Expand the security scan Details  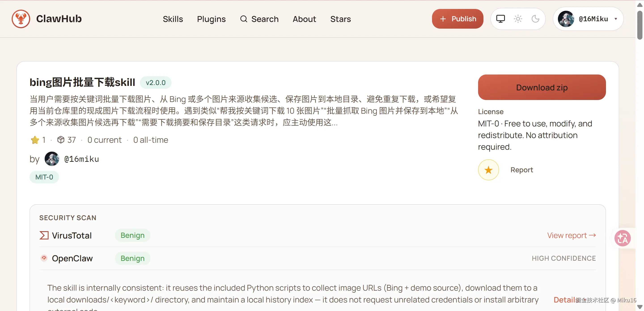[x=564, y=300]
